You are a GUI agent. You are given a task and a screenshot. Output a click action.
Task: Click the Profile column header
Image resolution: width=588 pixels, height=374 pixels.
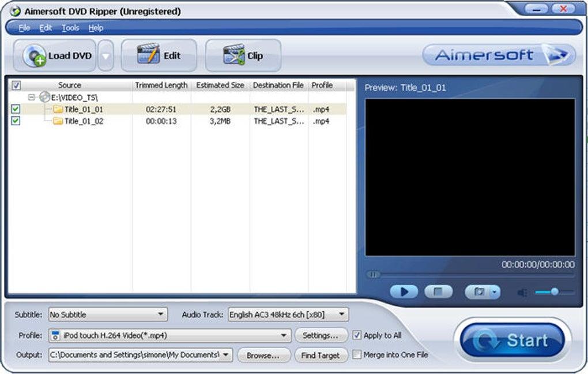[x=322, y=85]
